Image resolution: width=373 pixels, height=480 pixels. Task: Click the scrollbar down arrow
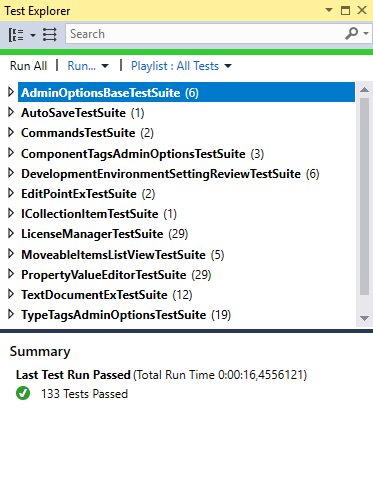364,318
